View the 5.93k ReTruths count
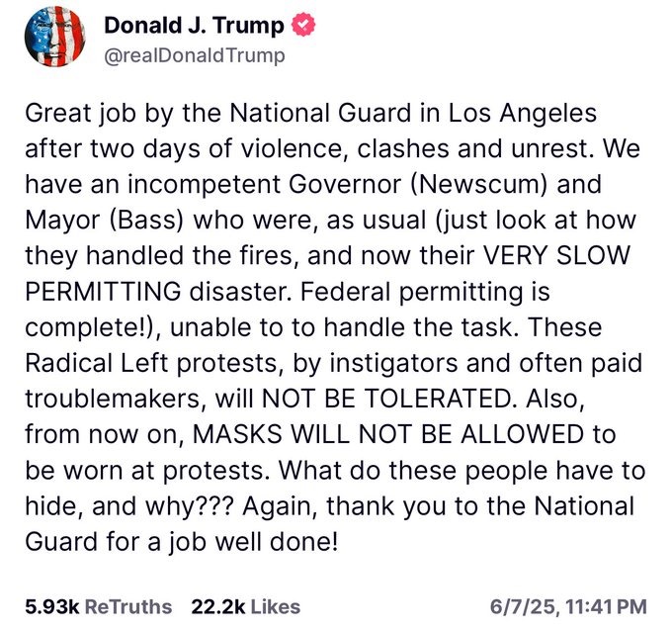672x630 pixels. [52, 607]
